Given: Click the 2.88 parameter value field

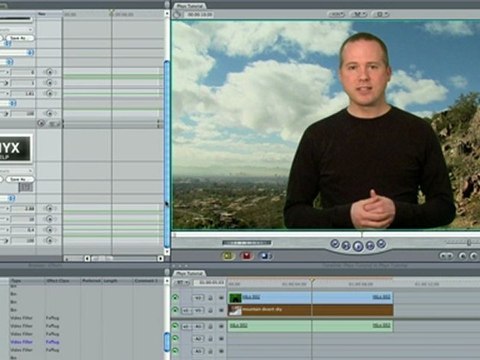Looking at the screenshot, I should point(23,209).
